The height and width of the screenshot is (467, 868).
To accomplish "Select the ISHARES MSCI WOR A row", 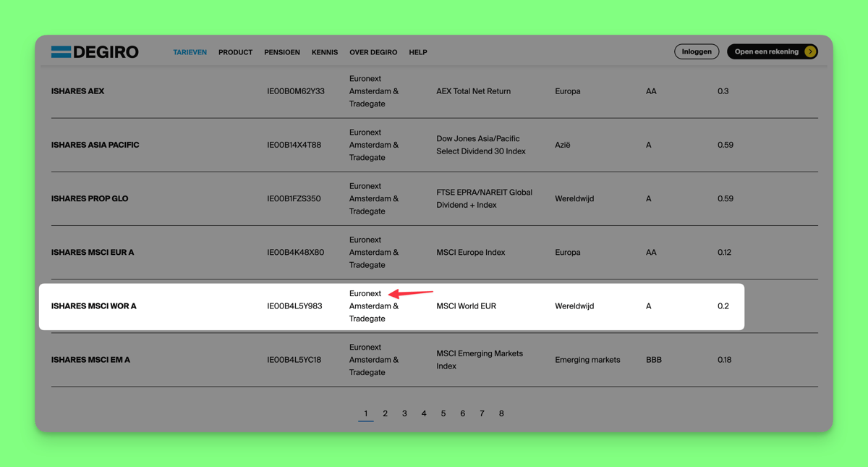I will tap(94, 306).
